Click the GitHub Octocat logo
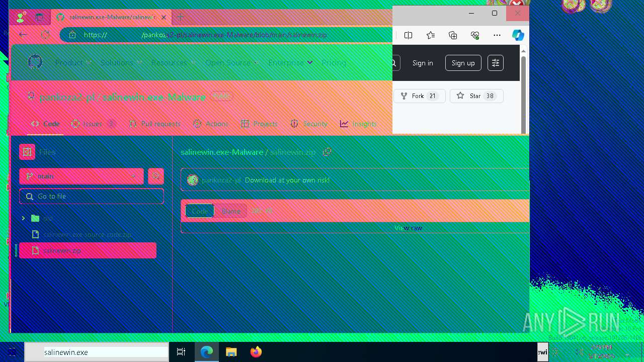The width and height of the screenshot is (644, 362). pos(35,62)
